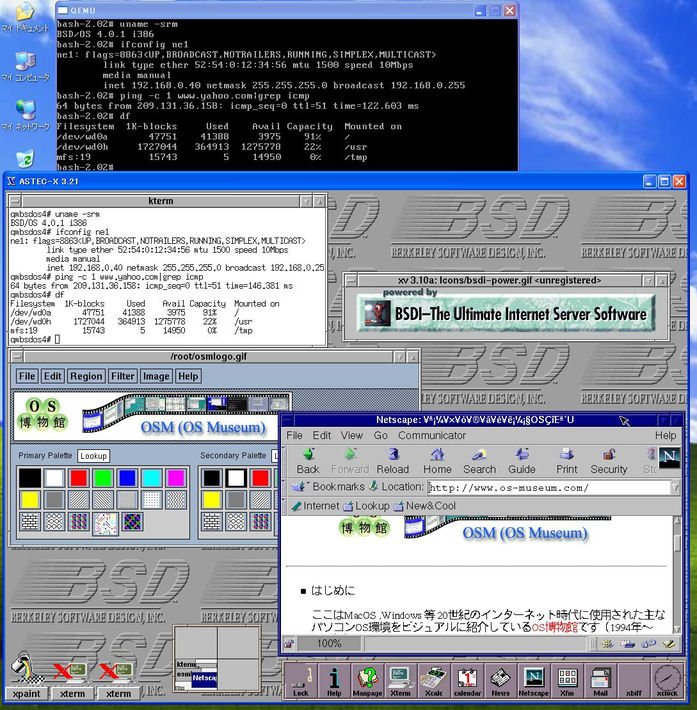The height and width of the screenshot is (710, 697).
Task: Click the Netscape N logo animation
Action: tap(669, 458)
